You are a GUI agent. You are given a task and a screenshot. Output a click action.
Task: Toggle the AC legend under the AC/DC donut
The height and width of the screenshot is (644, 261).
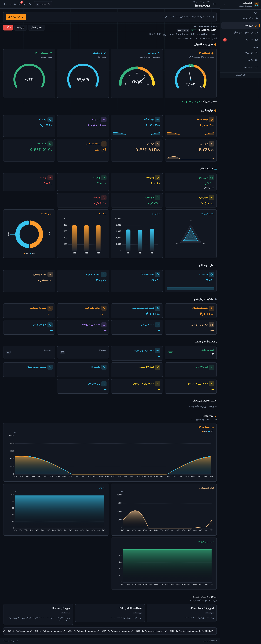tap(26, 253)
